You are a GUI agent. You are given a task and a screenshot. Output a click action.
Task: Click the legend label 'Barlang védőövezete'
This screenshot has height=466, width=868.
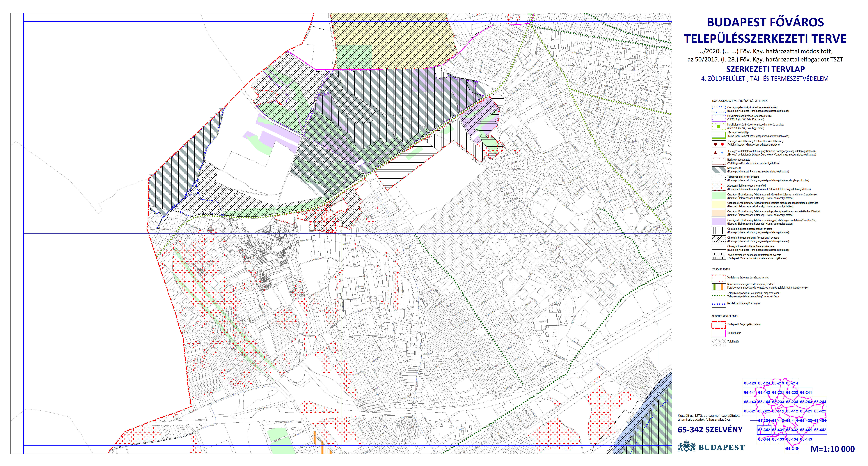click(739, 160)
